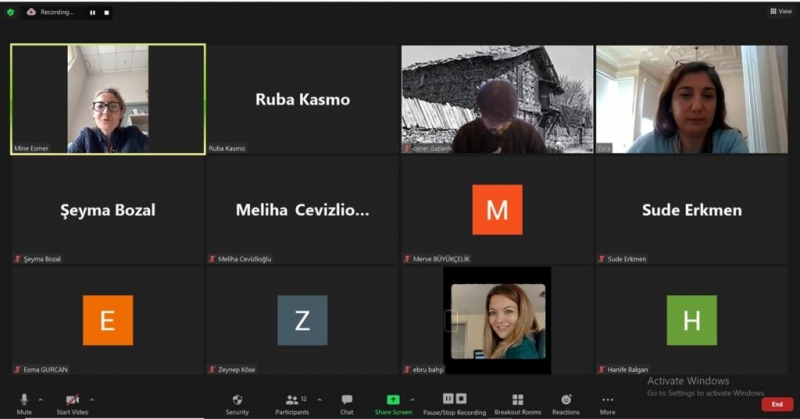
Task: Click muted mic icon beside Merve BÜYÜKÇELİK name
Action: pyautogui.click(x=407, y=259)
